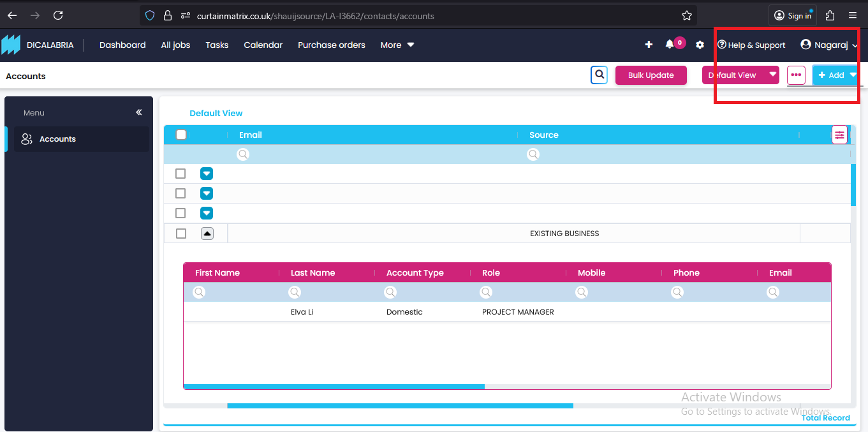Screen dimensions: 868x432
Task: Check the first row's checkbox
Action: (x=180, y=174)
